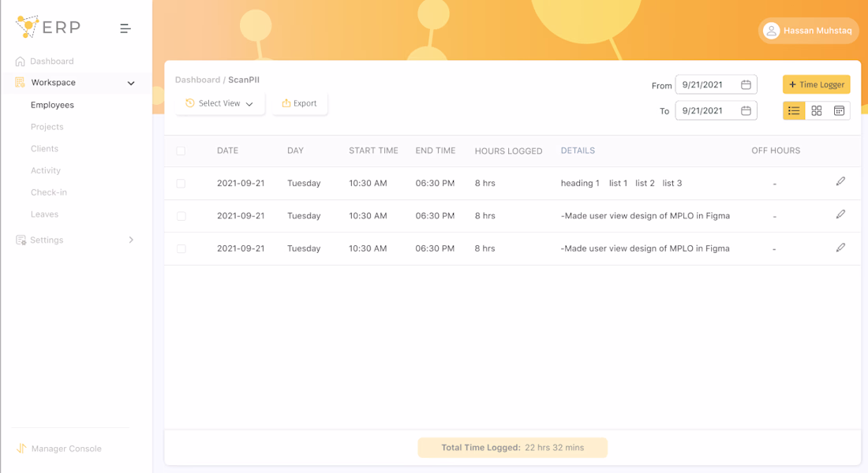868x473 pixels.
Task: Check the heading 1 row checkbox
Action: [x=181, y=184]
